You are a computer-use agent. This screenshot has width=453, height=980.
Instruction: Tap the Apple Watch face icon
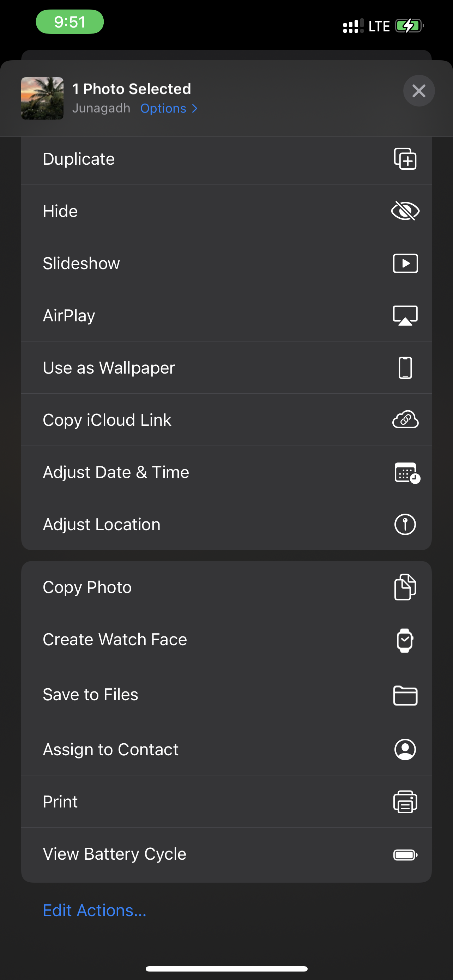point(405,640)
